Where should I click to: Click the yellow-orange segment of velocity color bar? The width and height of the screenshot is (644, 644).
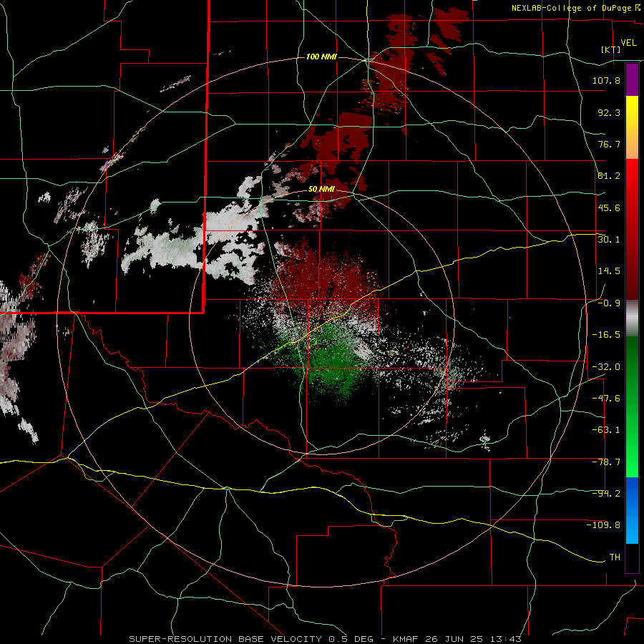[x=632, y=127]
